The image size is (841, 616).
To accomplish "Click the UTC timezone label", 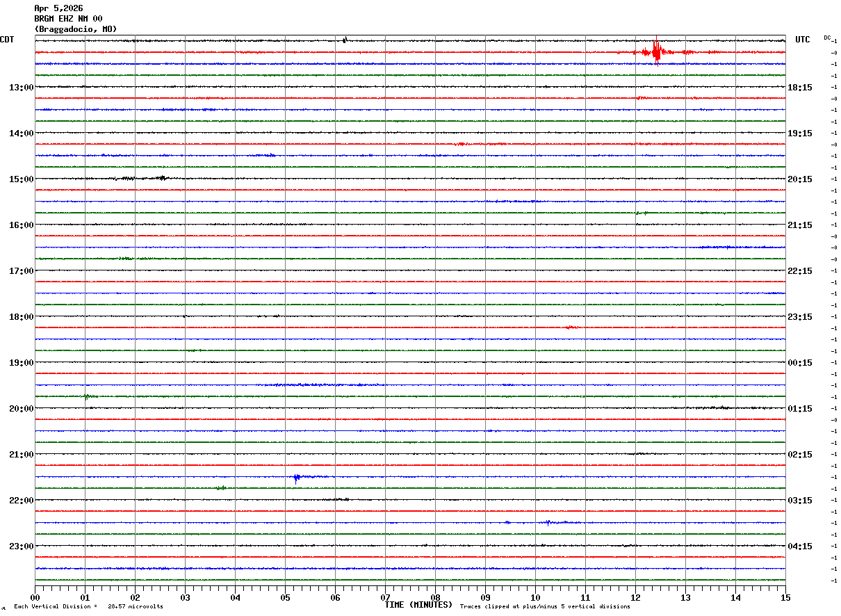I will [803, 40].
